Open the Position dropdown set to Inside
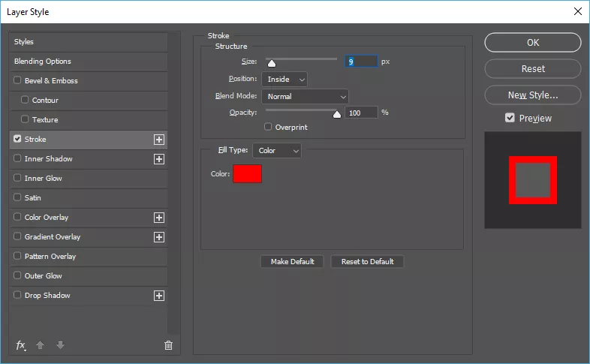590x364 pixels. pyautogui.click(x=284, y=80)
